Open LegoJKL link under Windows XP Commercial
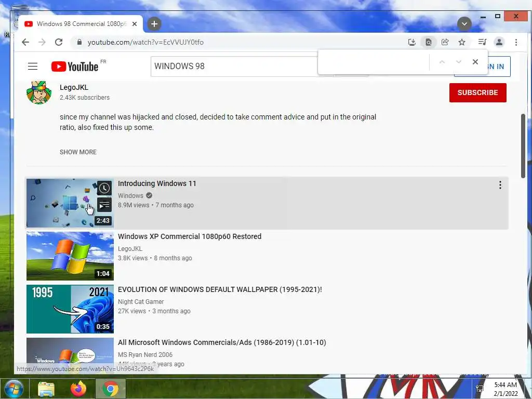Screen dimensions: 532x399 [130, 249]
